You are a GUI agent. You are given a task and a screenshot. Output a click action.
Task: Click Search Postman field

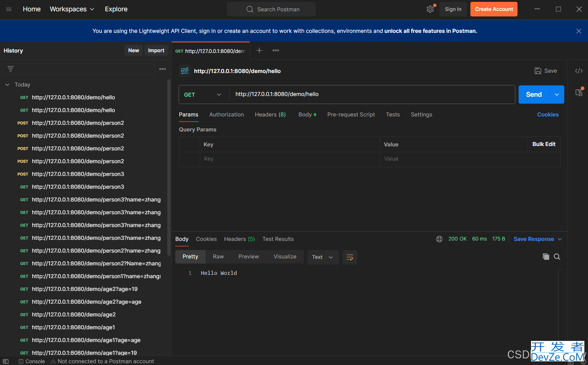click(x=271, y=9)
